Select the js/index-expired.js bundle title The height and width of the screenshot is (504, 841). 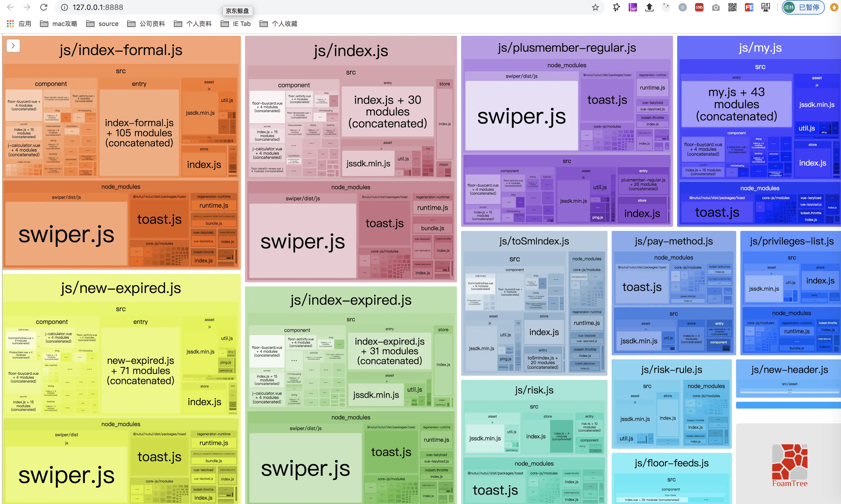point(351,300)
